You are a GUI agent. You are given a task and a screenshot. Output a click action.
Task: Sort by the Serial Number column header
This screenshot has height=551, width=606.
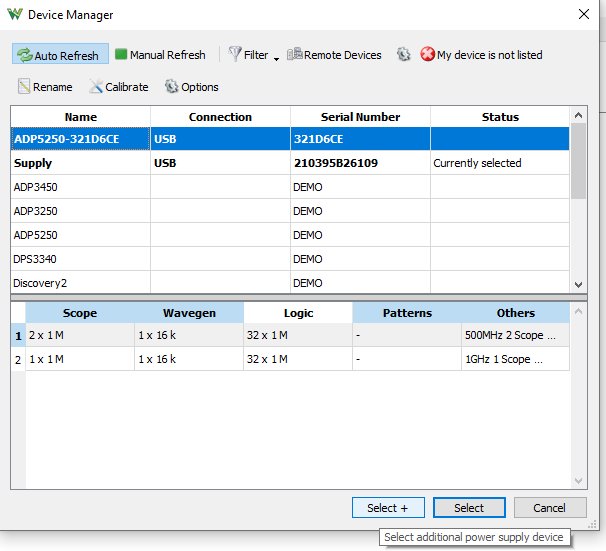(360, 117)
